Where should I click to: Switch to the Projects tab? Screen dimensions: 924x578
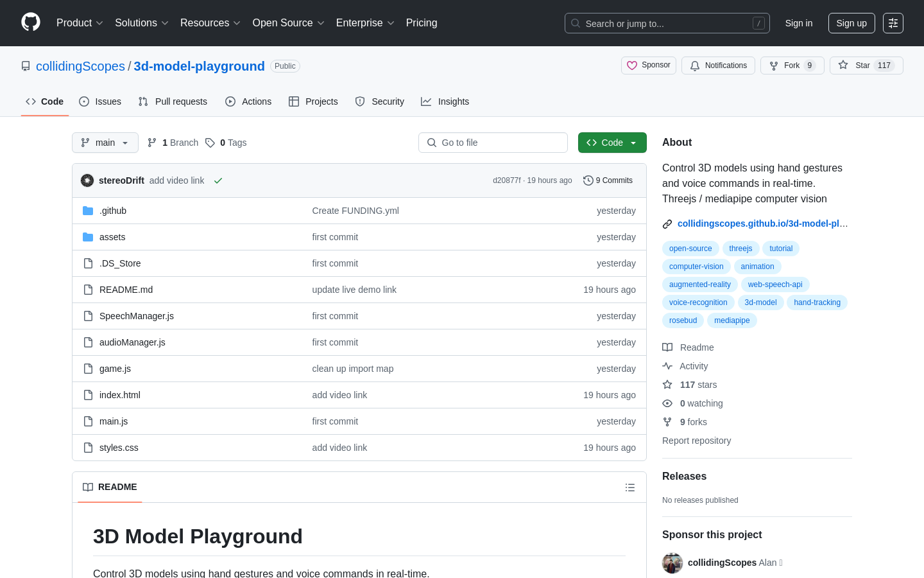pos(313,101)
